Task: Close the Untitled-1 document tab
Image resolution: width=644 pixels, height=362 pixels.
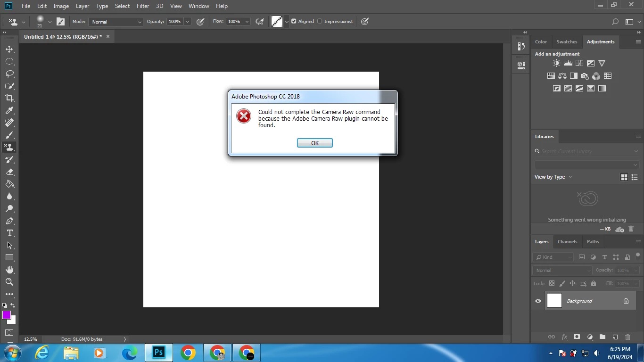Action: point(107,36)
